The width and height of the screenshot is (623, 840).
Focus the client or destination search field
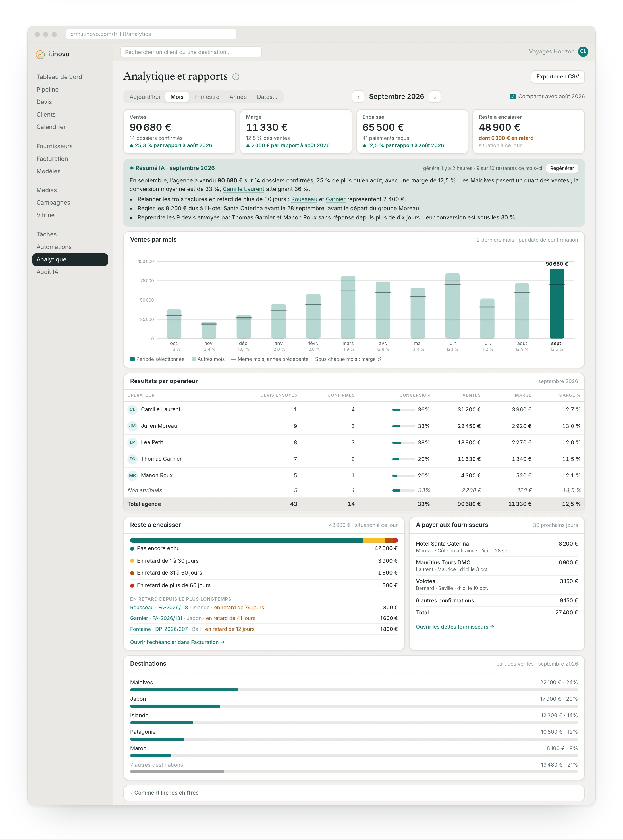(x=191, y=52)
